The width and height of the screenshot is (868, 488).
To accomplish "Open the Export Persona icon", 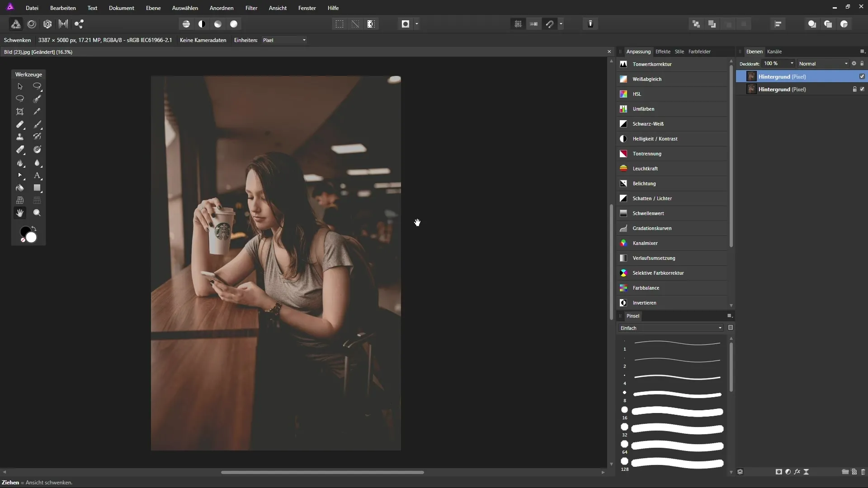I will [x=79, y=24].
